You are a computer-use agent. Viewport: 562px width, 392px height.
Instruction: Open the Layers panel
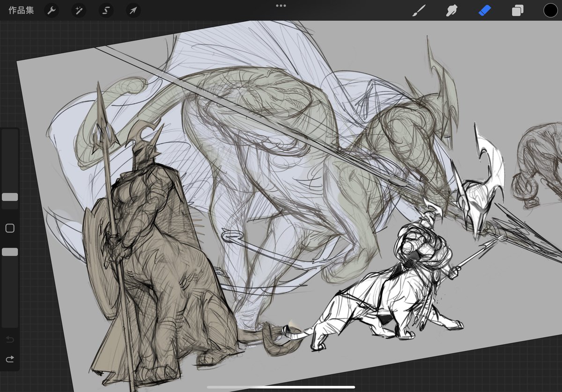[x=518, y=10]
